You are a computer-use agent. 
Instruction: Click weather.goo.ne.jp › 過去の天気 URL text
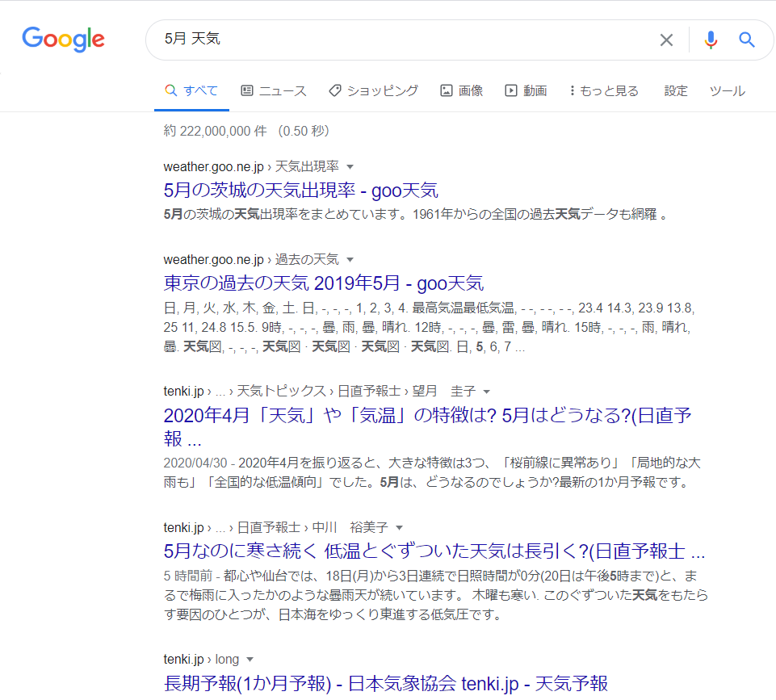coord(251,260)
